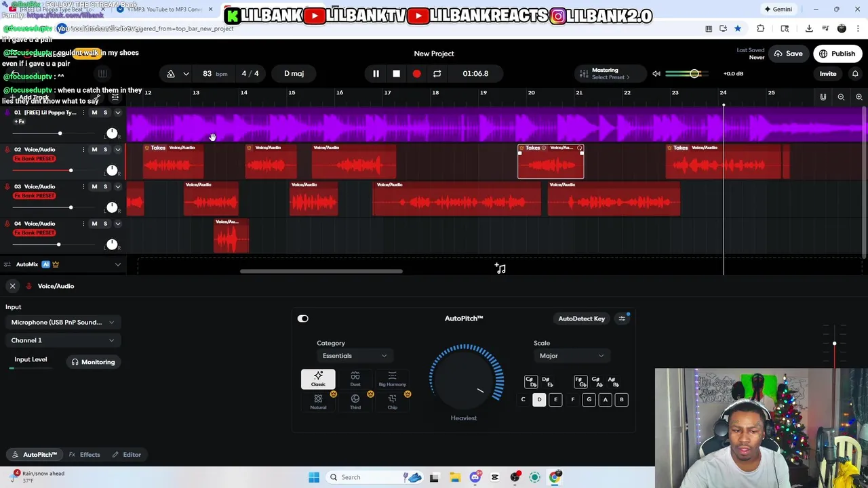This screenshot has width=868, height=488.
Task: Select the Classic AutoPitch preset
Action: point(318,379)
